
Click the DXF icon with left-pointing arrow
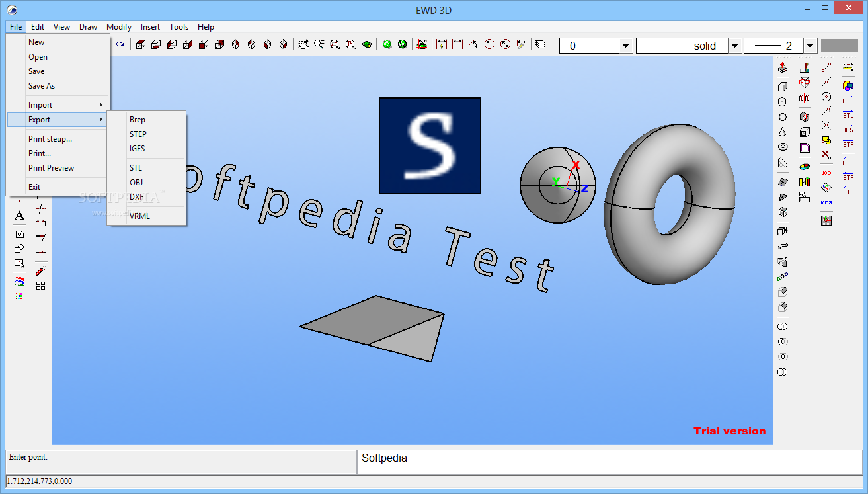click(848, 162)
